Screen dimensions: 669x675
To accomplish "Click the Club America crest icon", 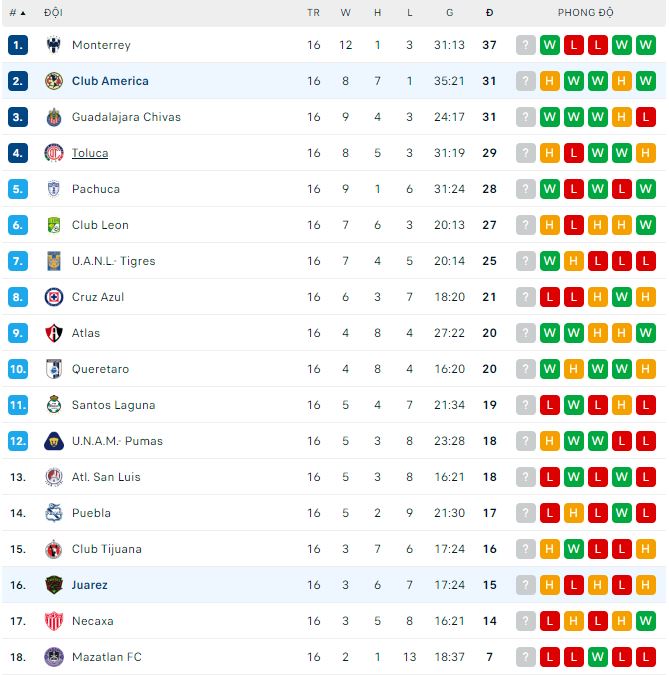I will (x=54, y=81).
